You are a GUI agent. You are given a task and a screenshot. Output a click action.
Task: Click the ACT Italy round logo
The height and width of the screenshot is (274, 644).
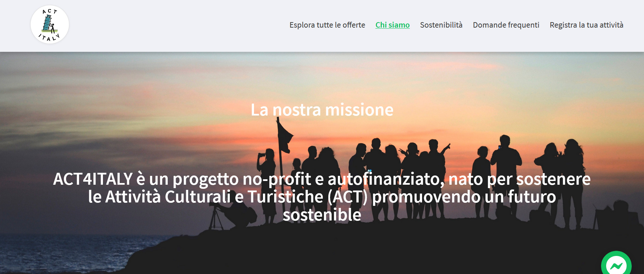(50, 25)
